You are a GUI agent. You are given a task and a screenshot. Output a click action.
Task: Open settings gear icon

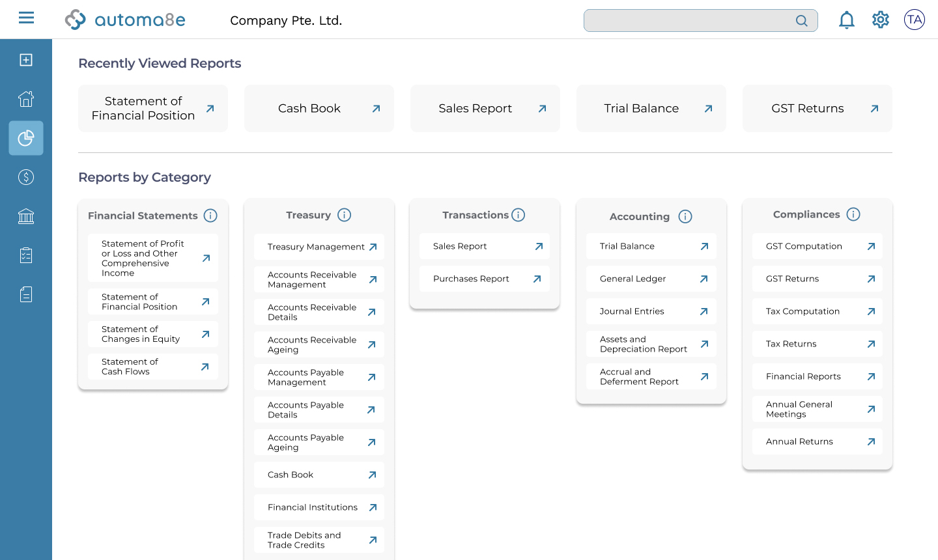pos(881,20)
